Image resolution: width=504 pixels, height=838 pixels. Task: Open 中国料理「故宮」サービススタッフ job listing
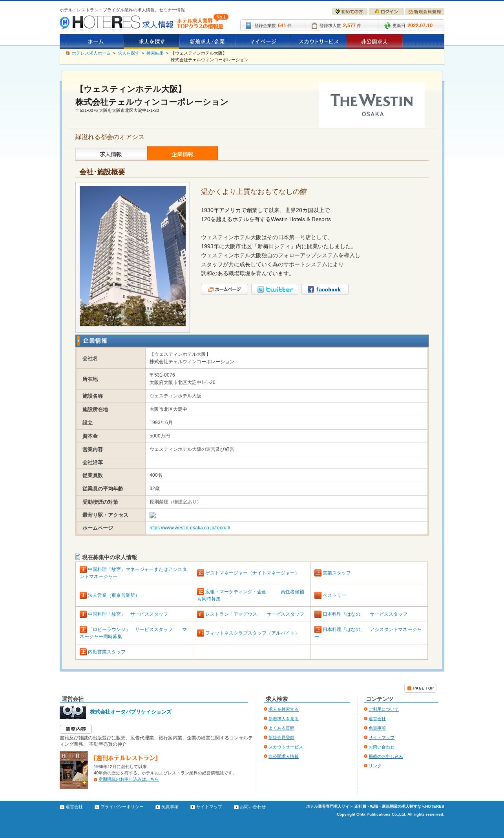(x=128, y=614)
